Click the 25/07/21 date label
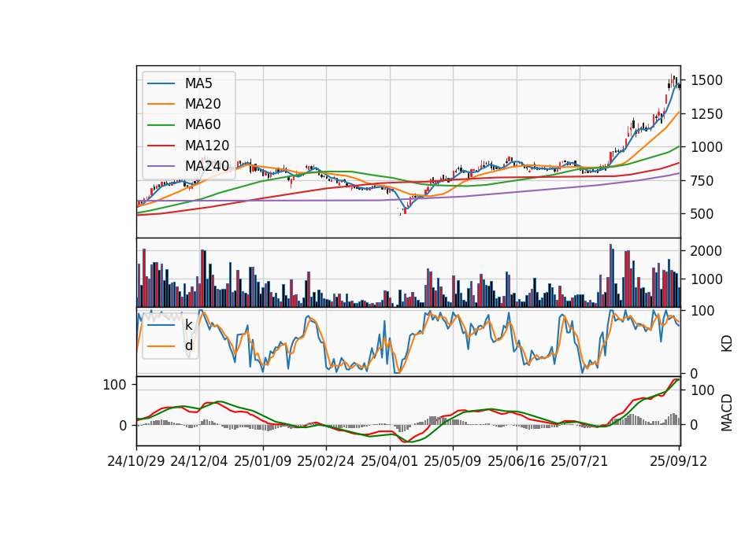This screenshot has height=543, width=756. click(580, 461)
